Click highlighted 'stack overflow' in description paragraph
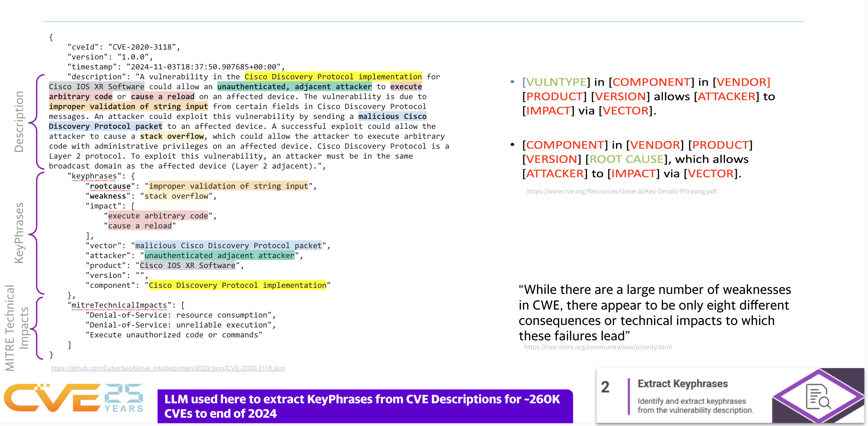This screenshot has width=868, height=426. 172,136
